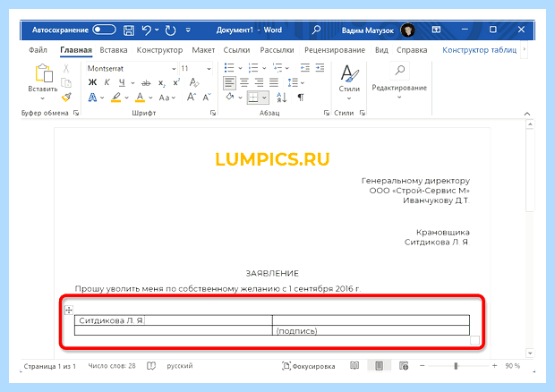
Task: Open Change Case Aa menu
Action: click(x=167, y=98)
